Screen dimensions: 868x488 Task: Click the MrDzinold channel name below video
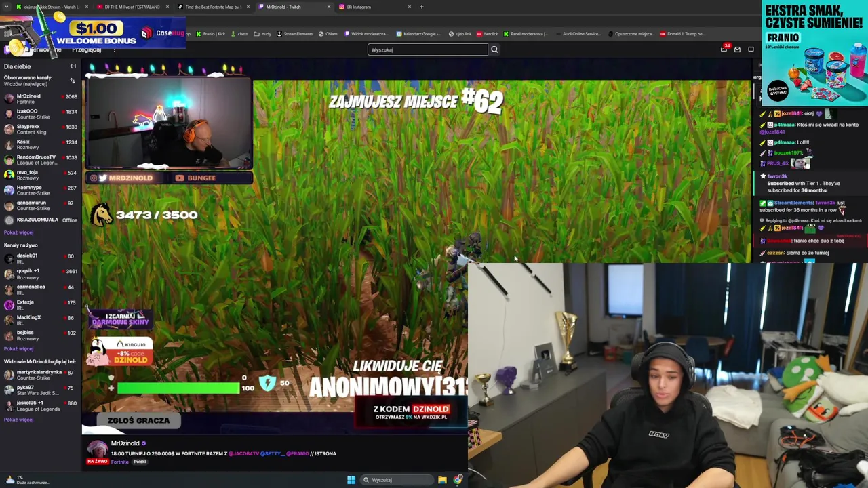click(x=125, y=443)
